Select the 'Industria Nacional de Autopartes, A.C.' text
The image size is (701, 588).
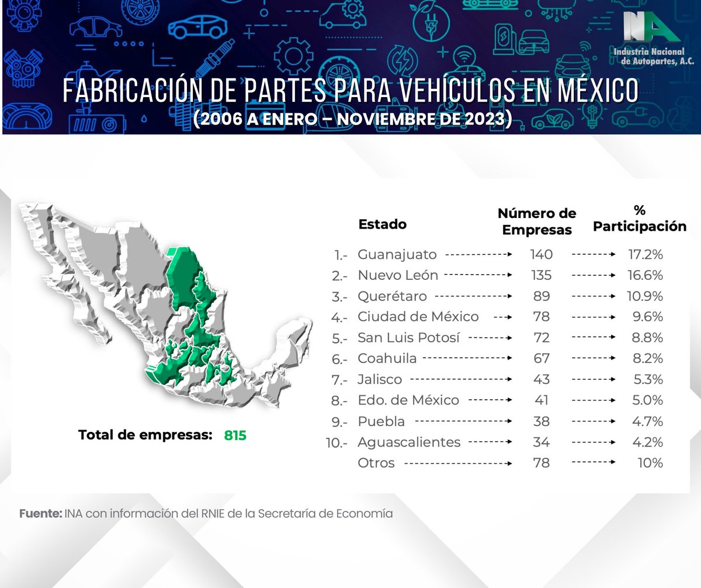point(654,57)
